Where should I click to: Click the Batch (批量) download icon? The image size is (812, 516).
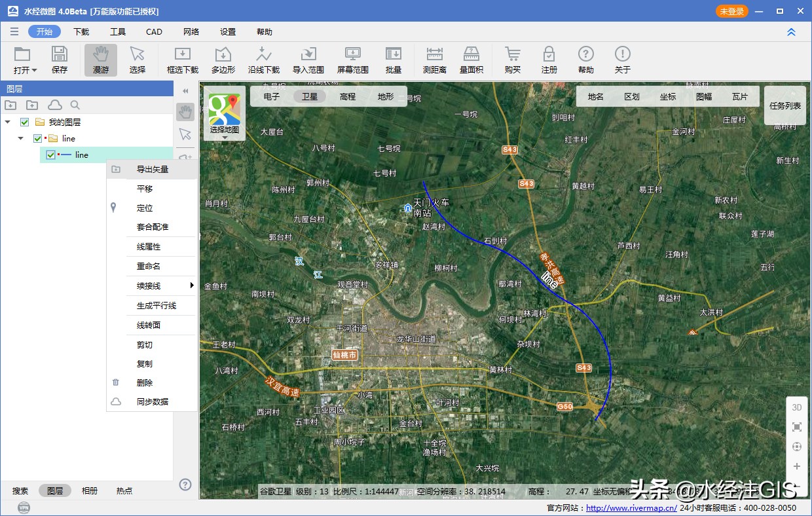[x=394, y=54]
